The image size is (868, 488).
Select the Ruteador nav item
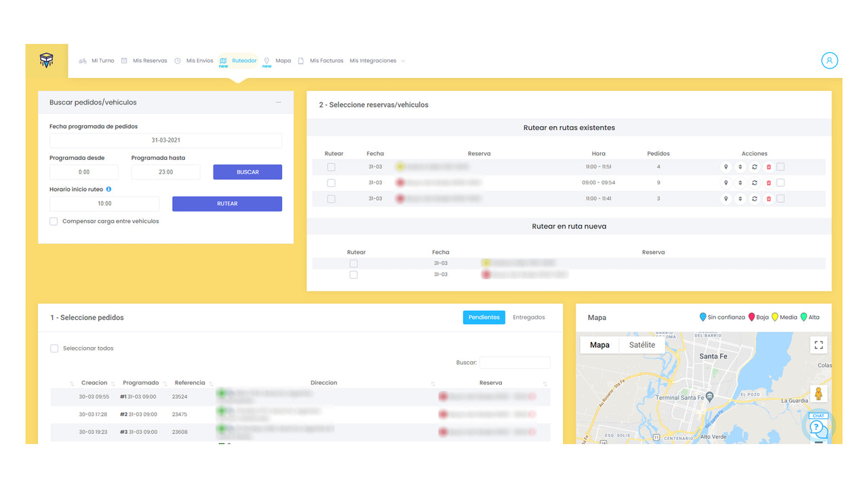238,61
